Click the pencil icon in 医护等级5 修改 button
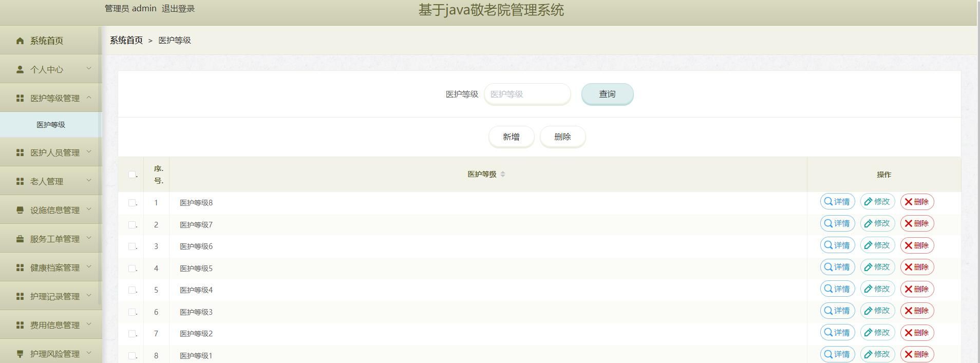 (x=869, y=267)
